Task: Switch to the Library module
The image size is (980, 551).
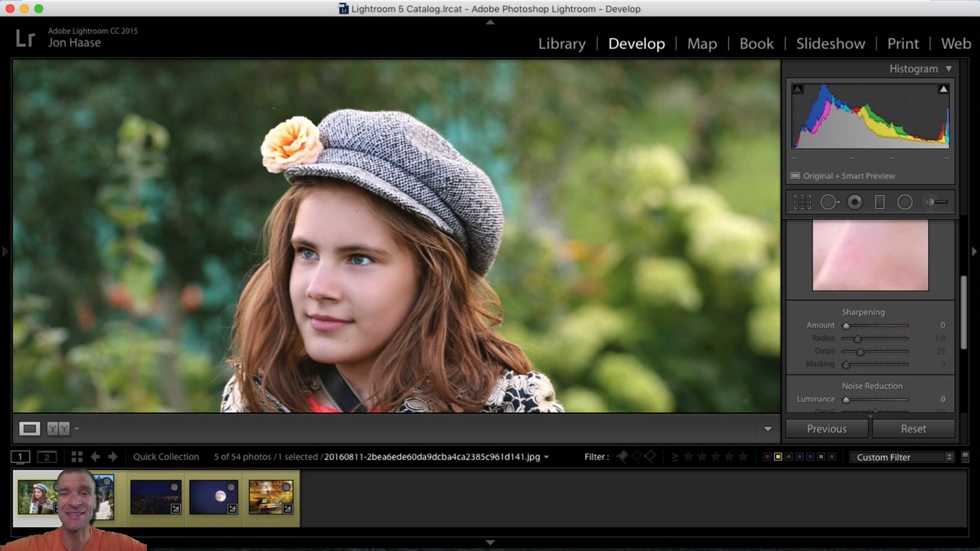Action: pyautogui.click(x=562, y=44)
